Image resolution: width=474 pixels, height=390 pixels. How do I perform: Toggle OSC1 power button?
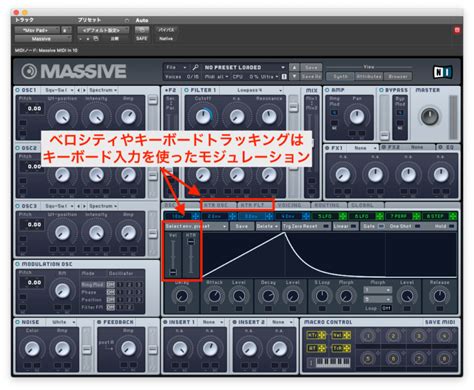(x=18, y=90)
